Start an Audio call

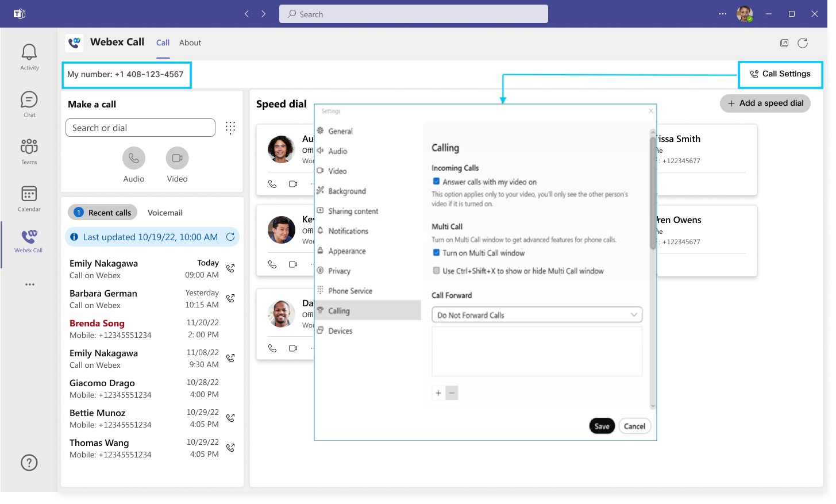point(134,157)
